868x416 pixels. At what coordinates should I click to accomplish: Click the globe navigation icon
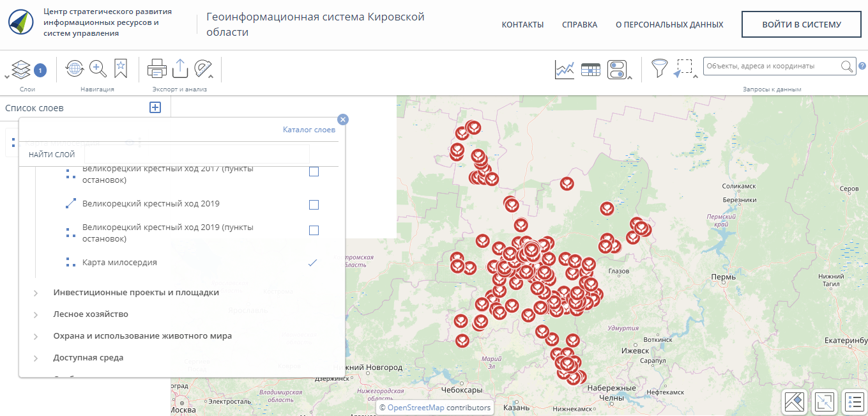point(74,68)
